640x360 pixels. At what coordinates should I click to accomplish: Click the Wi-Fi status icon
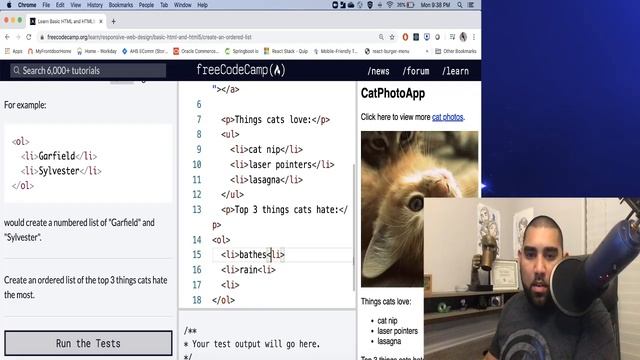[x=389, y=5]
